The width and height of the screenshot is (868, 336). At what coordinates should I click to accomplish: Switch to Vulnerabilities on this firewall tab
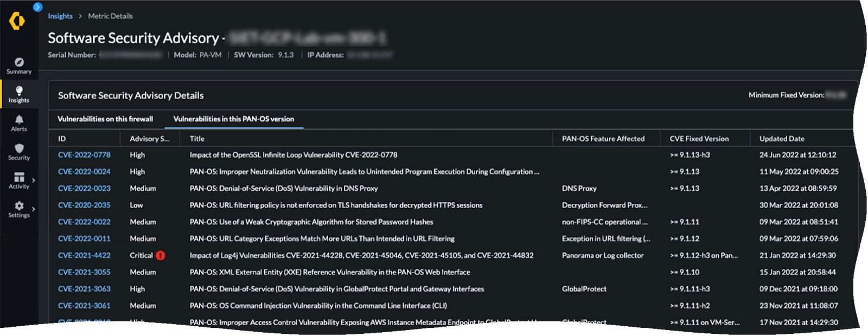(105, 119)
